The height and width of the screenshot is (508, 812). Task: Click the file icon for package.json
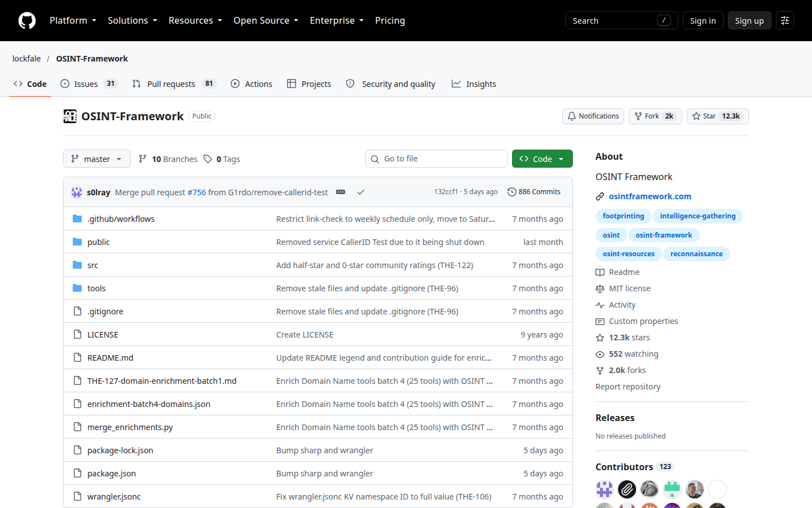[77, 473]
